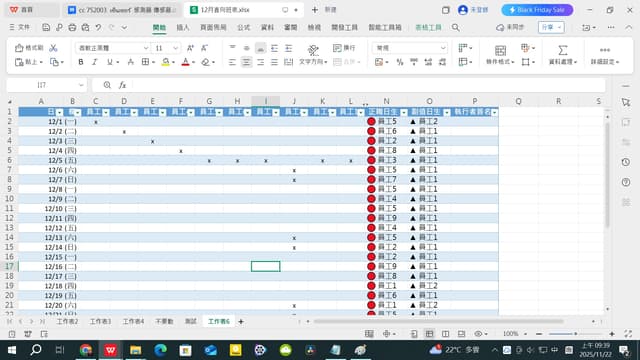Open the Insert ribbon tab
Image resolution: width=640 pixels, height=360 pixels.
182,27
